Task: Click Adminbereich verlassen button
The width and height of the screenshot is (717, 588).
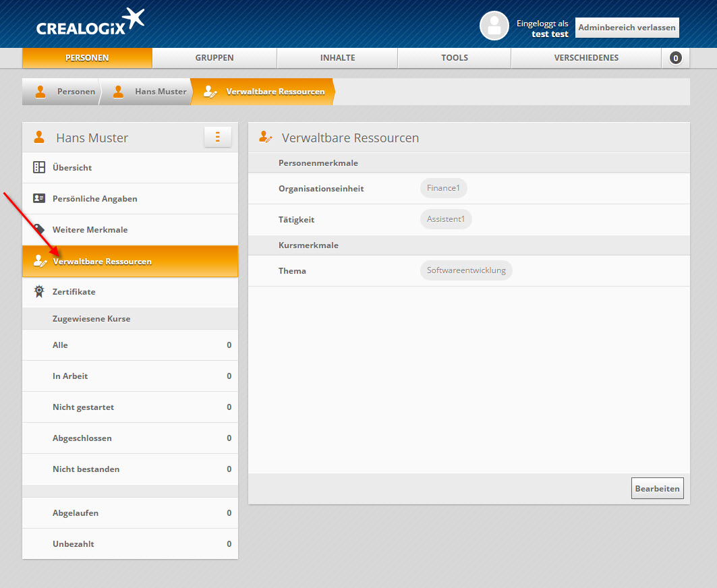Action: (x=627, y=28)
